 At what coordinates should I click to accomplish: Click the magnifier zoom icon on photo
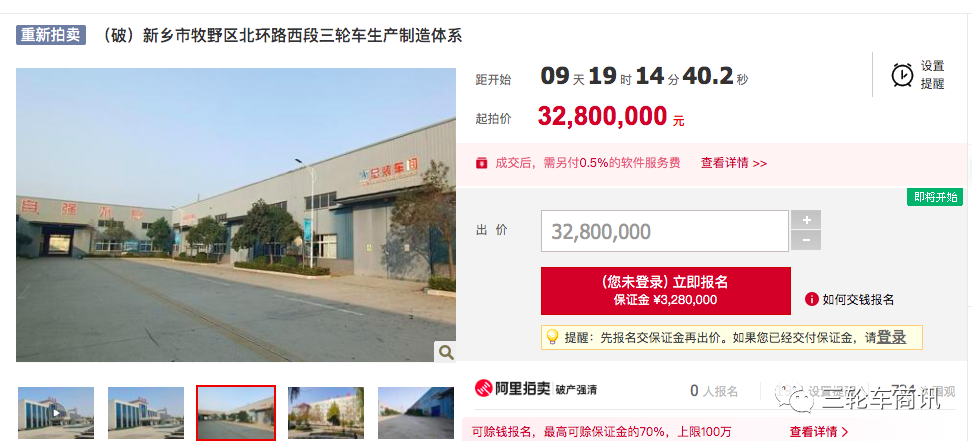pos(446,352)
